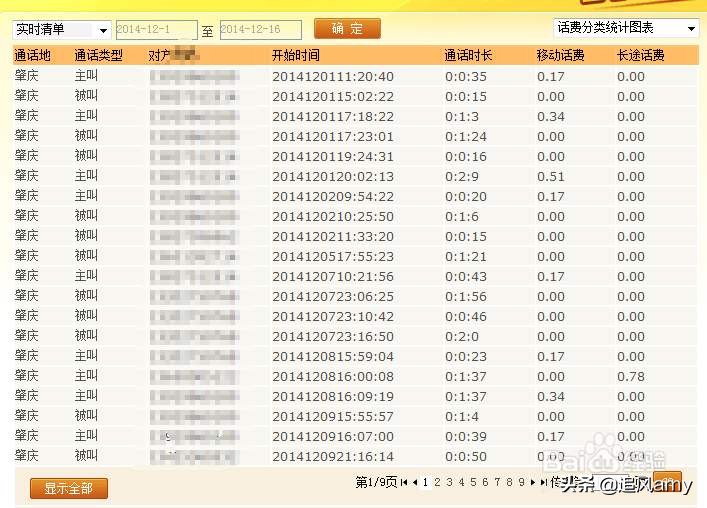Go to the first page using the first-page arrow
The width and height of the screenshot is (707, 508).
pos(404,482)
